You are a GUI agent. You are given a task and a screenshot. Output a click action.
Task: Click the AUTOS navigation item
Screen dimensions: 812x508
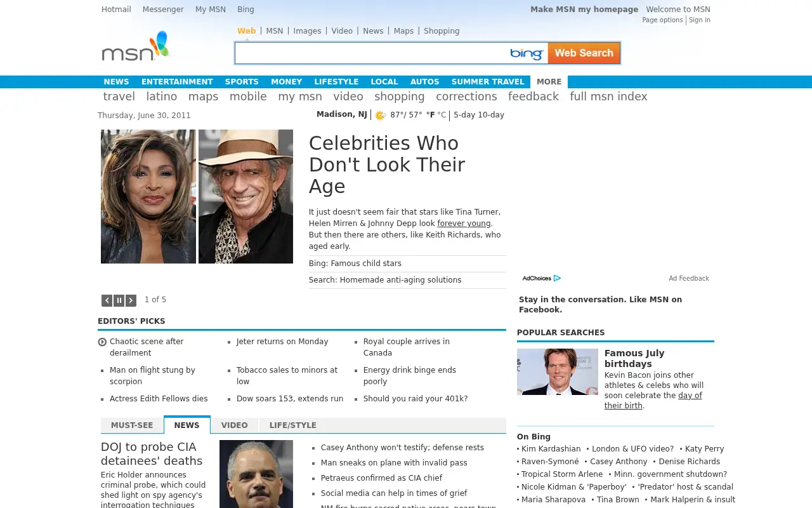coord(425,82)
